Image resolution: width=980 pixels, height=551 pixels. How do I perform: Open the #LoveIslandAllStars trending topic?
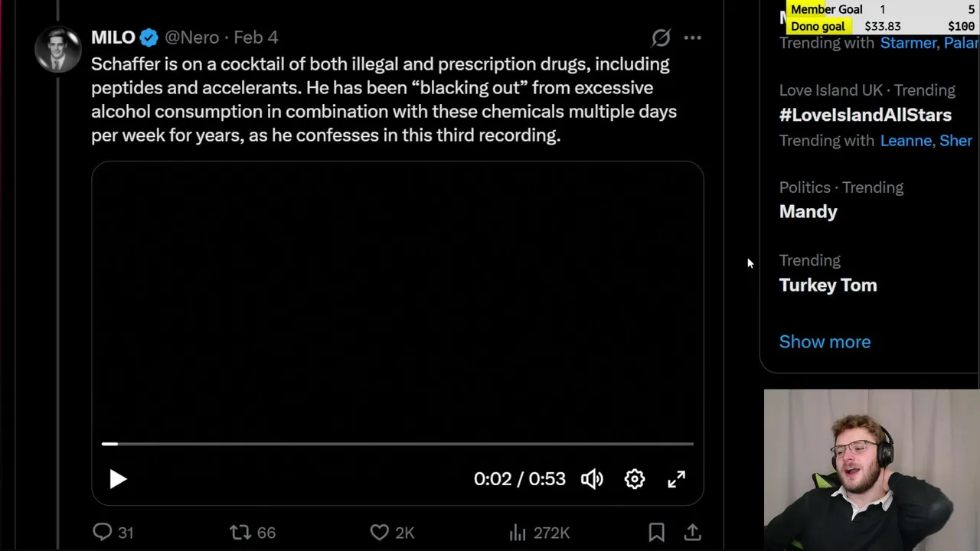click(x=865, y=115)
